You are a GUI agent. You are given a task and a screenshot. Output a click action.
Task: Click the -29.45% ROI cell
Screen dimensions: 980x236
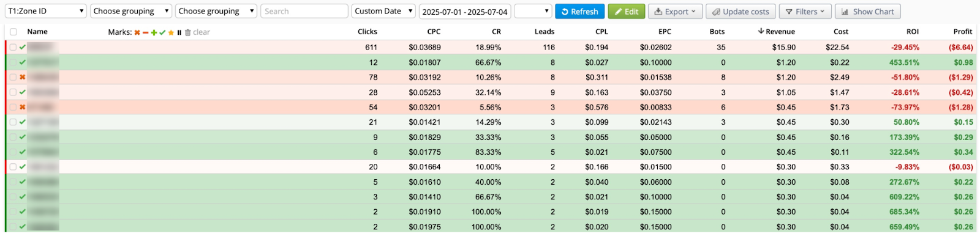point(905,47)
